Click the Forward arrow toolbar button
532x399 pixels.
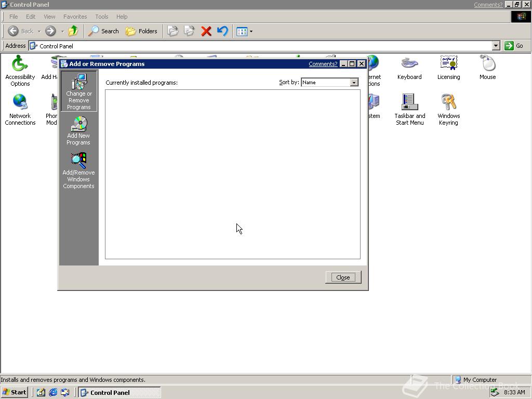tap(50, 31)
